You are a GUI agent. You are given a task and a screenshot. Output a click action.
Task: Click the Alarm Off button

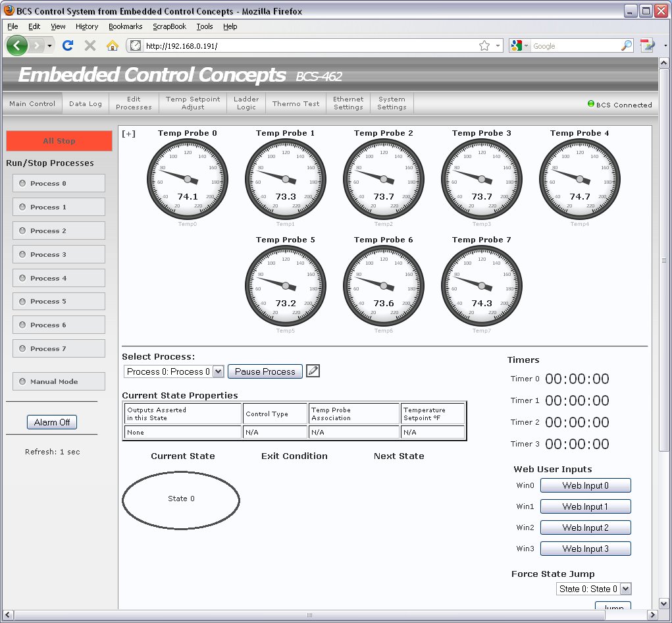coord(52,422)
